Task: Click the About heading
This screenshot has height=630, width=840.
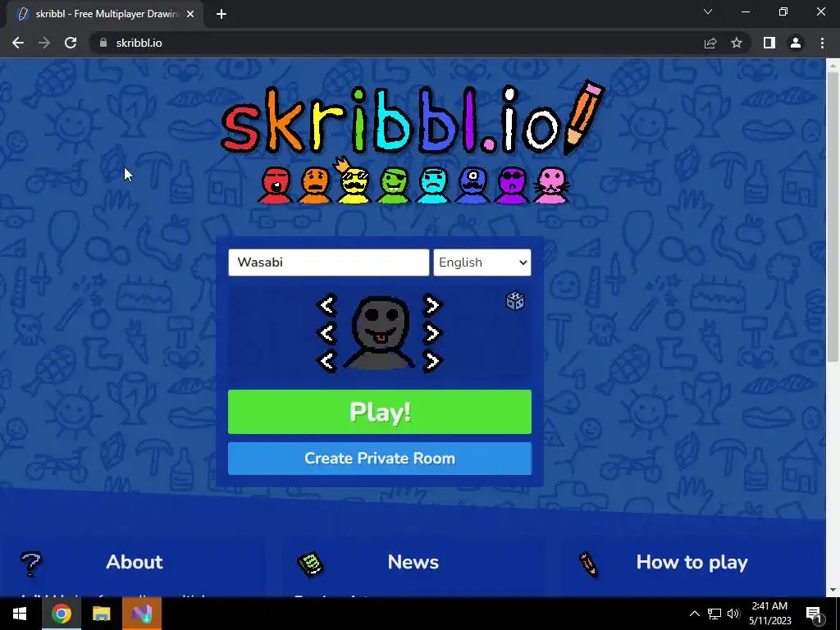Action: (x=135, y=562)
